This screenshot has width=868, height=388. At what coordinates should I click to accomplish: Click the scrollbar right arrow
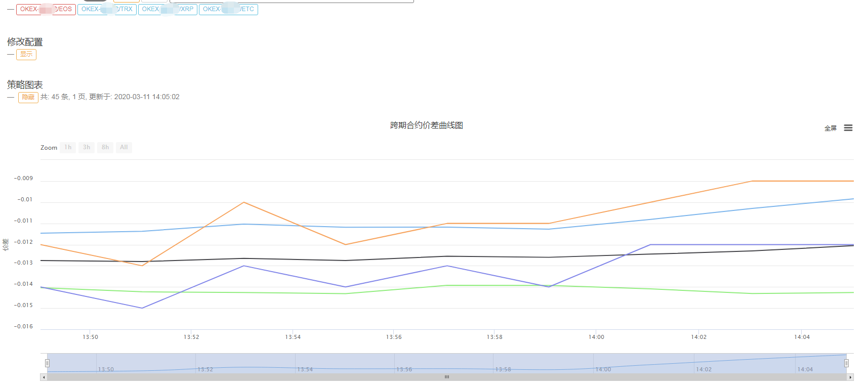point(850,377)
